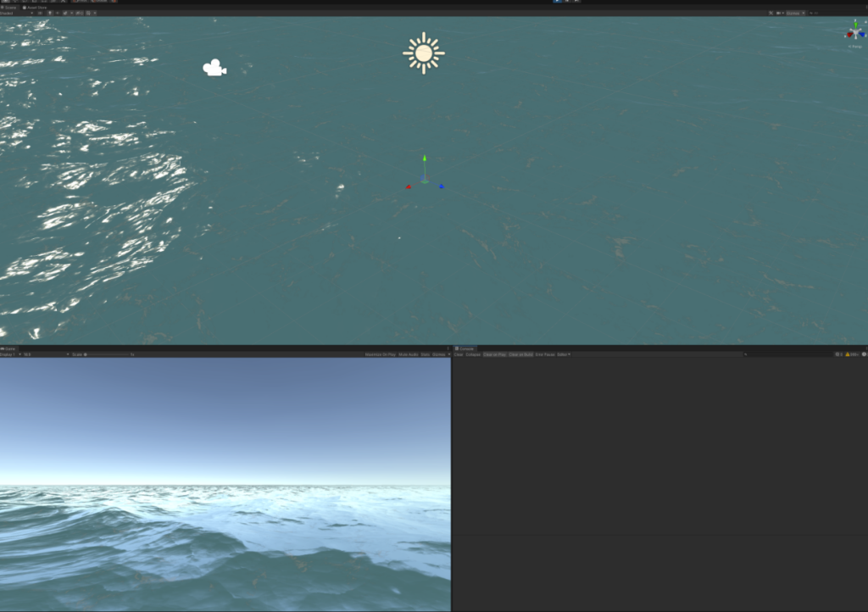
Task: Toggle Error Pause in the Console toolbar
Action: 544,354
